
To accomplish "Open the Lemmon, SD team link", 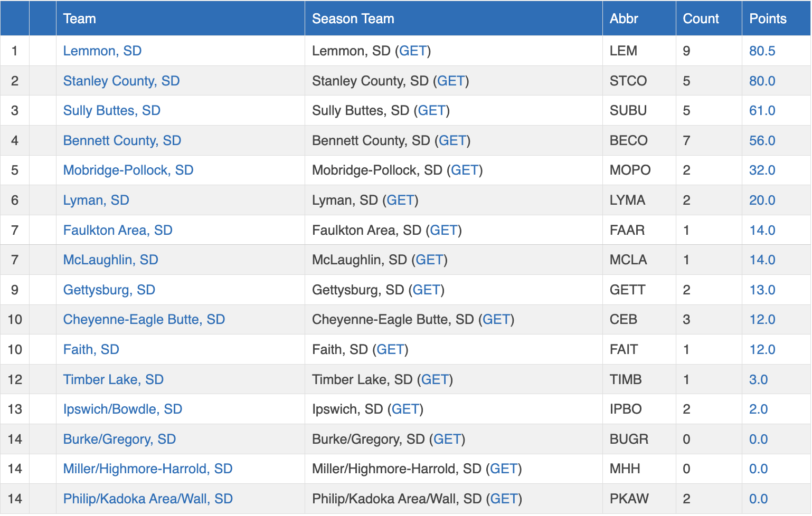I will coord(102,51).
